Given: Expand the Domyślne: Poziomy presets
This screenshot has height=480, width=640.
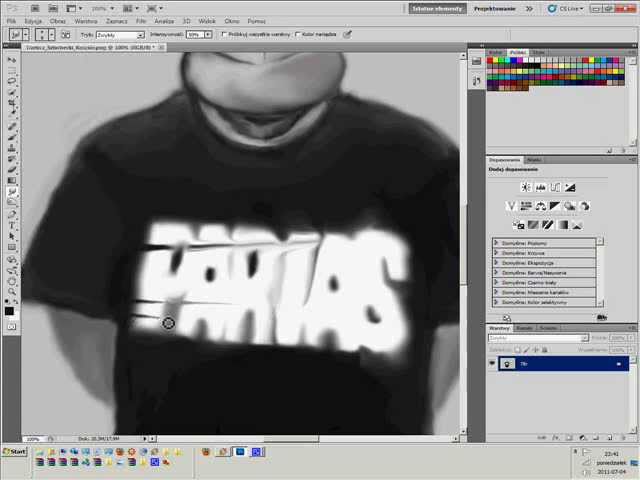Looking at the screenshot, I should 496,243.
